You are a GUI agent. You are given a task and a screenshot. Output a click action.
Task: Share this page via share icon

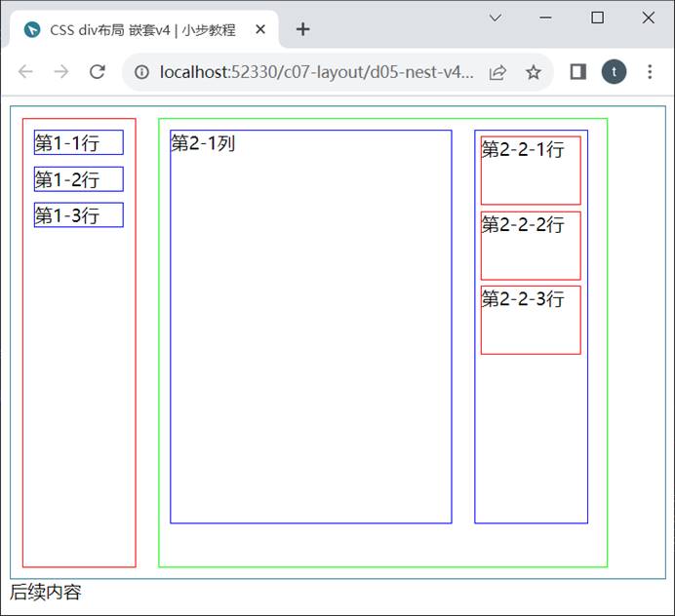[x=497, y=72]
